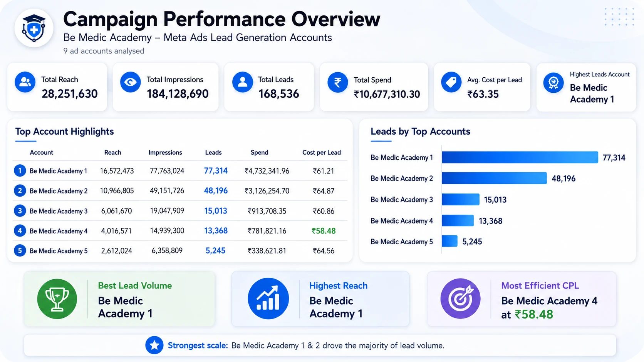This screenshot has height=362, width=644.
Task: Click the green ₹58.48 cost cell in table
Action: pyautogui.click(x=324, y=231)
